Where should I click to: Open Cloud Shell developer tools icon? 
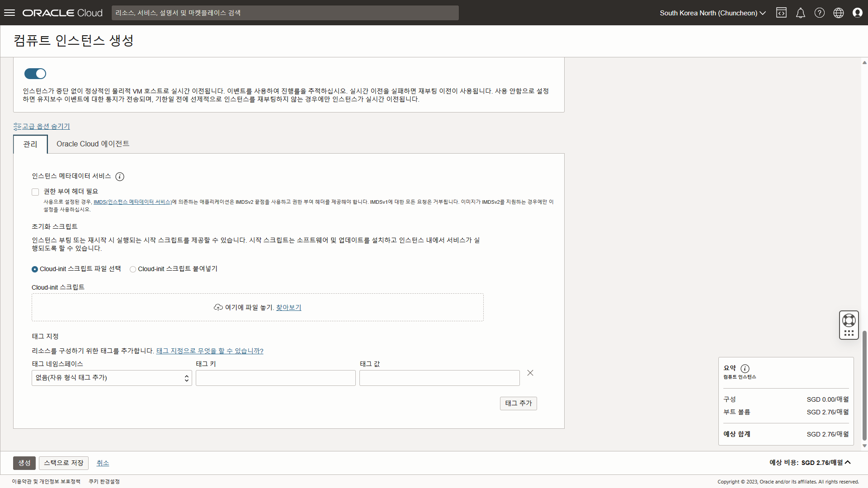781,13
